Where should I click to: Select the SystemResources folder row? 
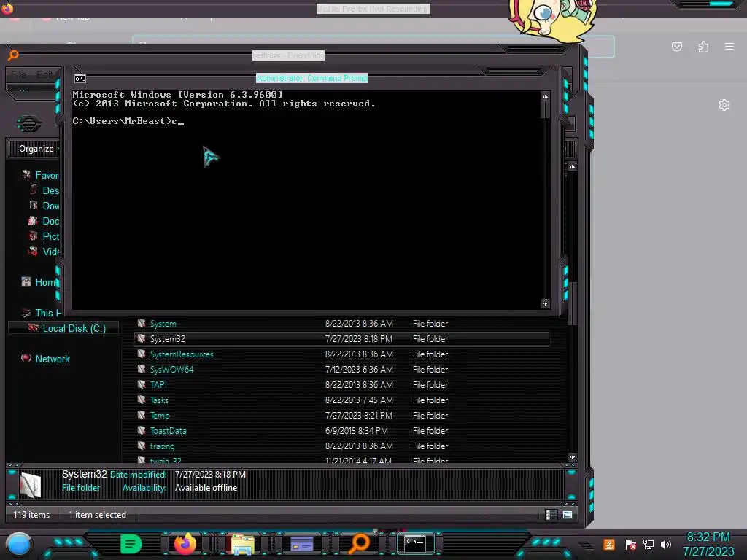coord(342,354)
